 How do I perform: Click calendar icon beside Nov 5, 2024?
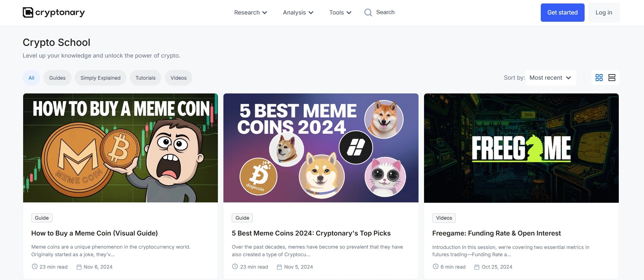pyautogui.click(x=279, y=267)
